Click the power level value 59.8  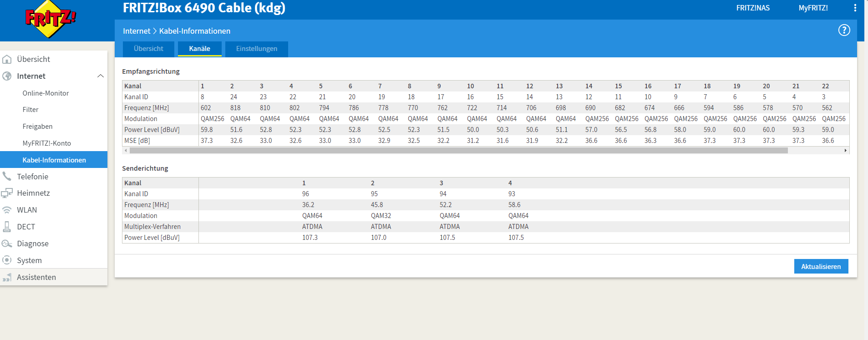pyautogui.click(x=207, y=130)
